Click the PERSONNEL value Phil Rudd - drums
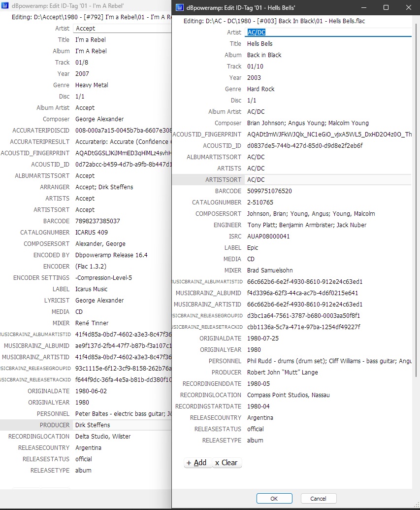 329,361
